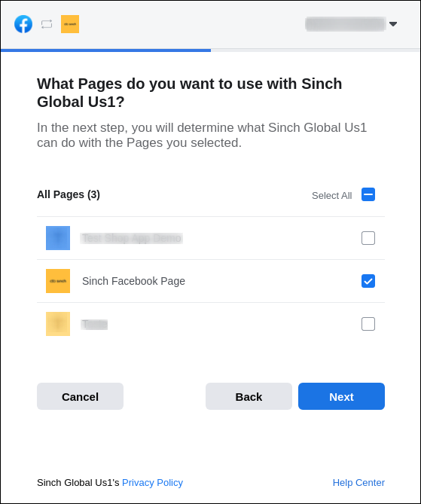Click the Sinch Facebook Page thumbnail
Viewport: 421px width, 504px height.
click(x=58, y=281)
